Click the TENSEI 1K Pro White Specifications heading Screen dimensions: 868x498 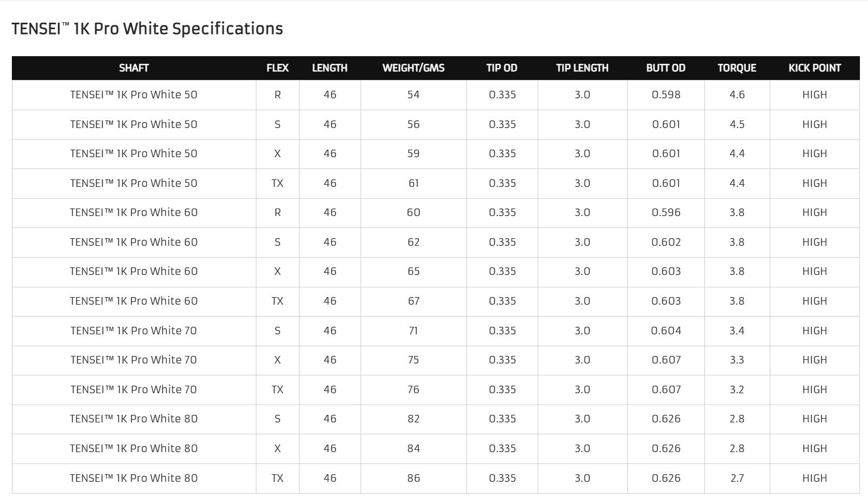pos(147,29)
